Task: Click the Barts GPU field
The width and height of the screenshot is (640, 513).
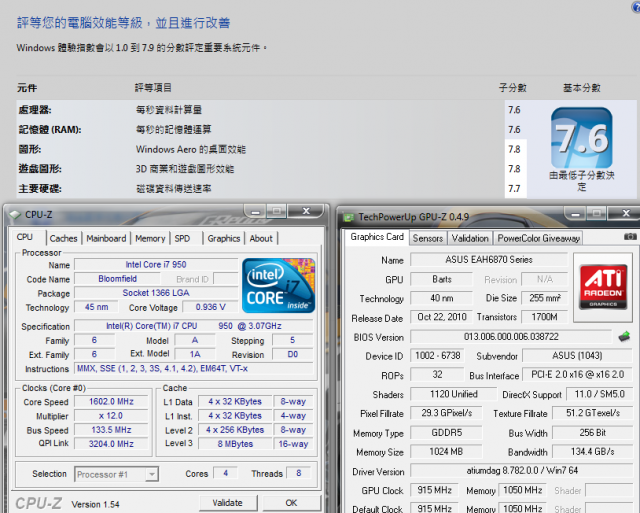Action: (x=442, y=279)
